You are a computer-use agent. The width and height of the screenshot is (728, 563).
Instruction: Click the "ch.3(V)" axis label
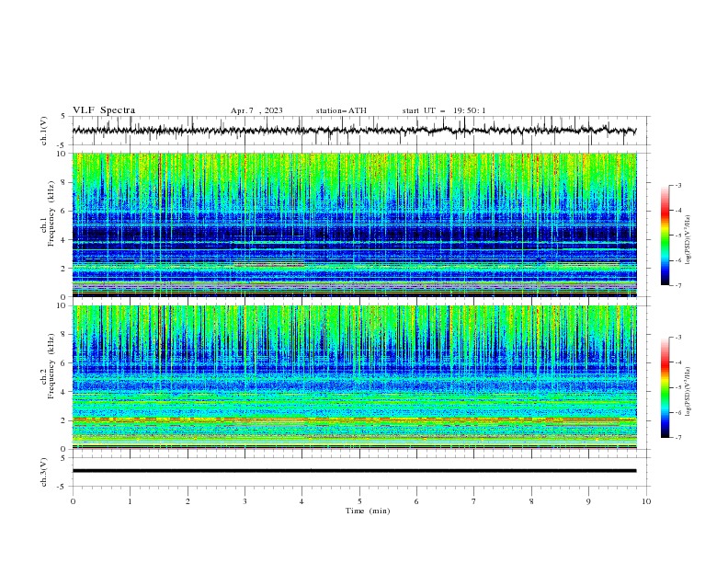click(44, 472)
